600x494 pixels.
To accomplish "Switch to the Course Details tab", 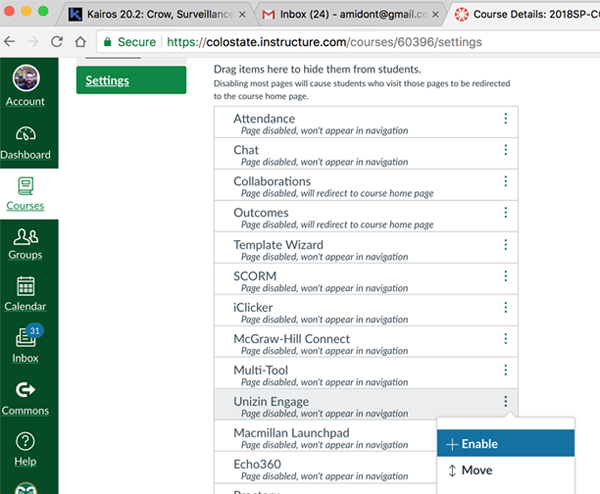I will [526, 15].
